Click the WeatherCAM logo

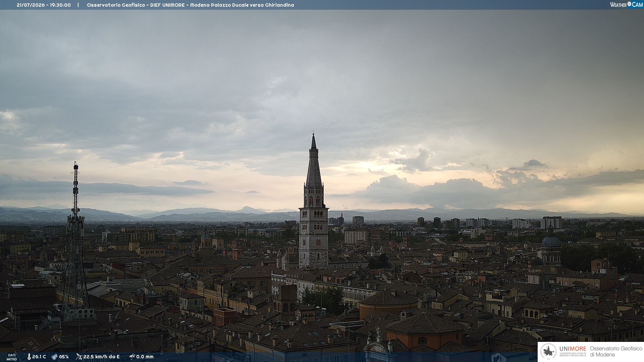click(626, 5)
